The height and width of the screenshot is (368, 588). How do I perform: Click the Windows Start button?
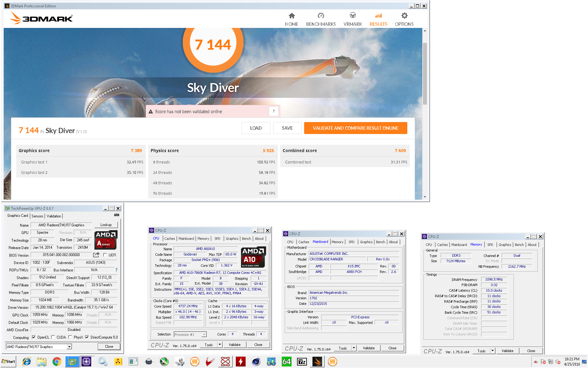pos(8,362)
